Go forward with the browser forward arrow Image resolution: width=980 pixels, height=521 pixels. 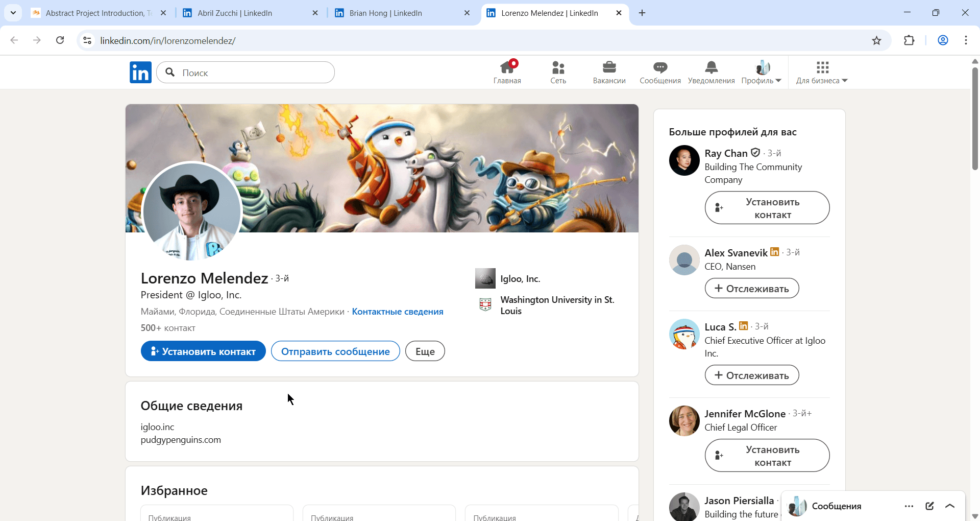pos(37,40)
